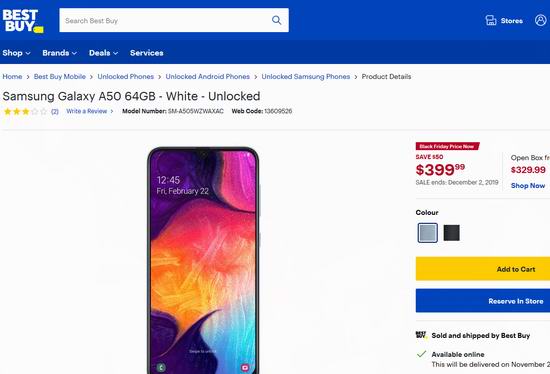Expand the Deals dropdown menu
The width and height of the screenshot is (550, 374).
click(x=103, y=53)
